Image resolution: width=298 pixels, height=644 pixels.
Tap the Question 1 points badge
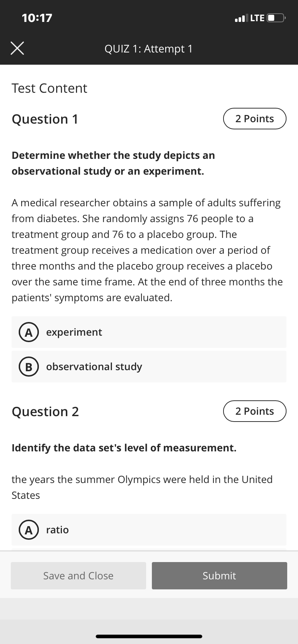[x=255, y=119]
